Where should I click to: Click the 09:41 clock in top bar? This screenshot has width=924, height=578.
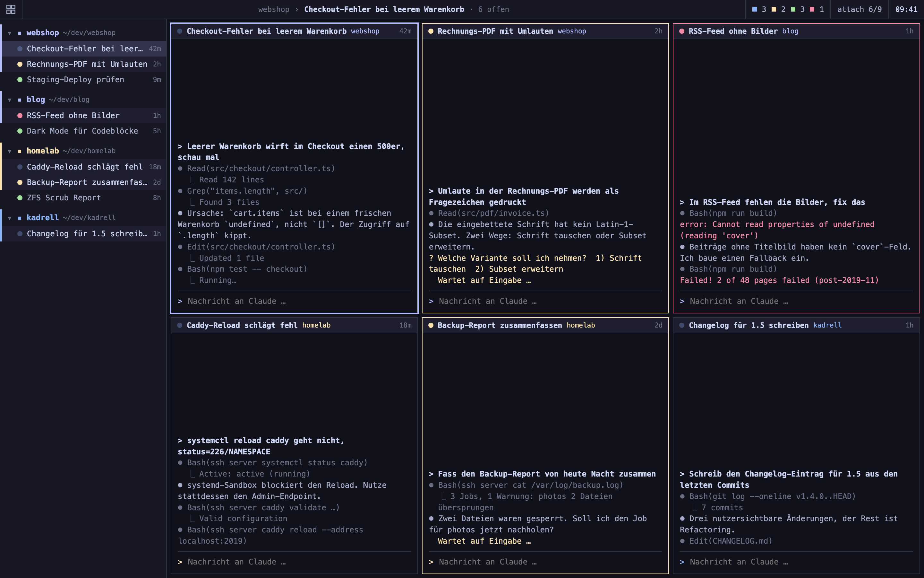coord(906,9)
